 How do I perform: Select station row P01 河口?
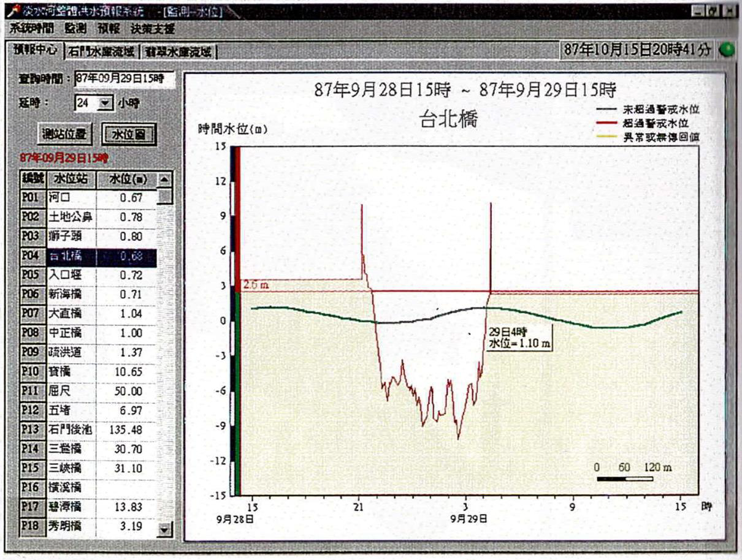[88, 197]
